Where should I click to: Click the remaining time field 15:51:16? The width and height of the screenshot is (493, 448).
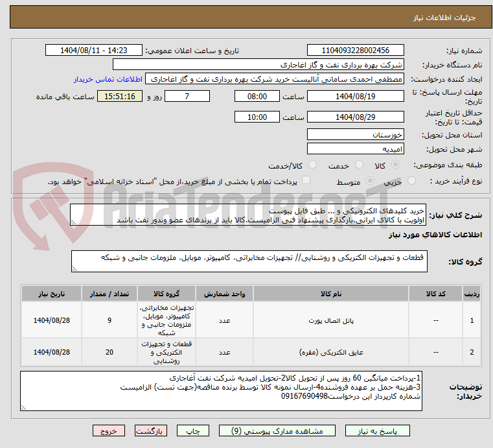120,96
